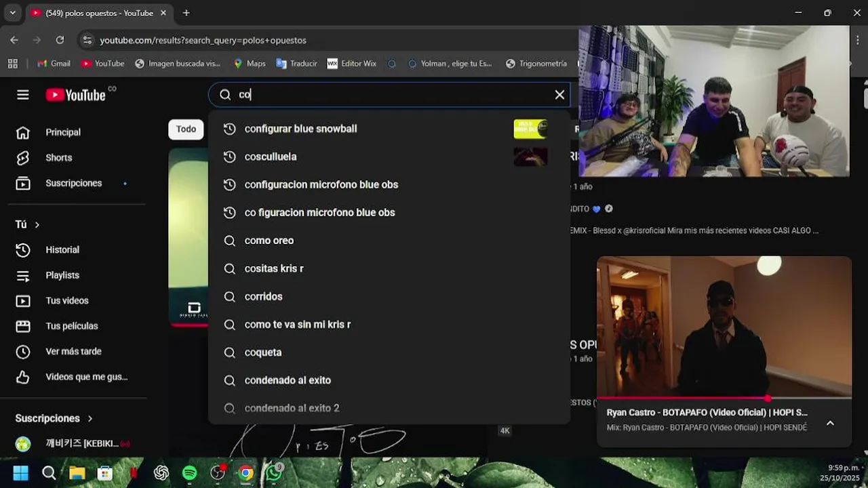Expand the Tú section
Screen dimensions: 868x488
tap(28, 224)
